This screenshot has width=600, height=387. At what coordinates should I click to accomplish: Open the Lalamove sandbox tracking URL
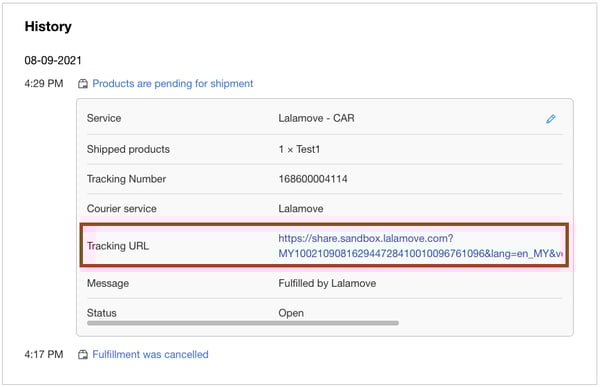(x=420, y=246)
